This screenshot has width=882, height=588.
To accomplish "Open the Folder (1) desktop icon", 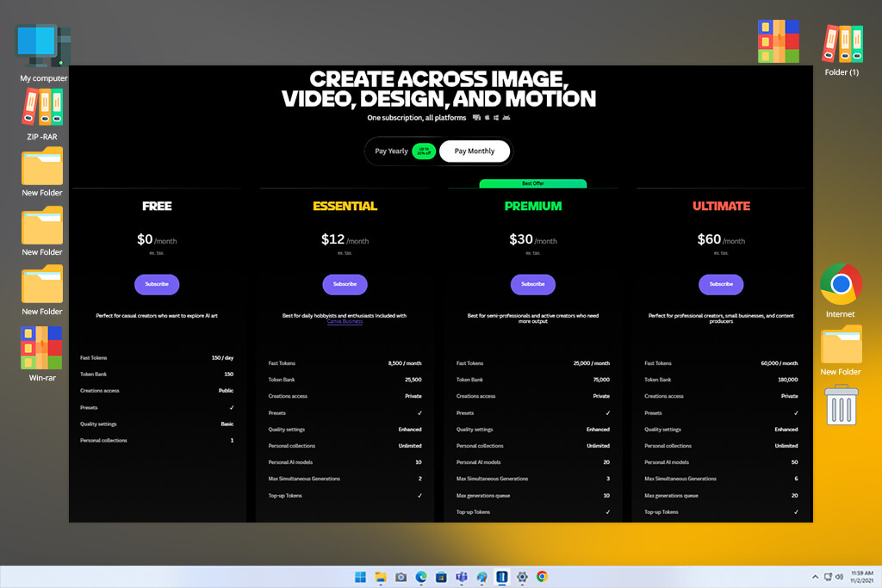I will click(x=842, y=49).
